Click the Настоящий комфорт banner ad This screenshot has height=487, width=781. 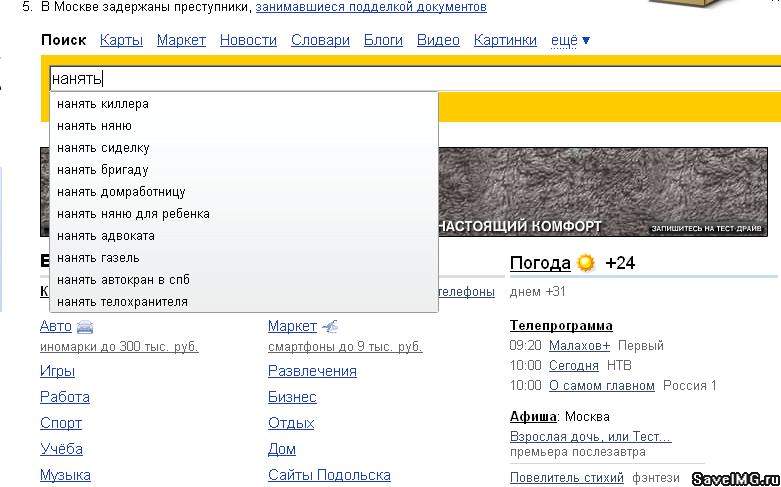(x=603, y=192)
